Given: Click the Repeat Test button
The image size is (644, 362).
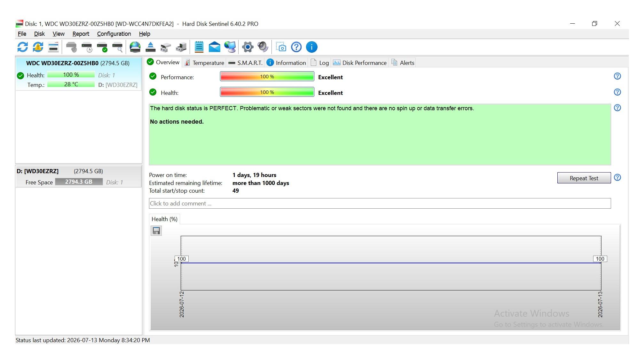Looking at the screenshot, I should (584, 178).
